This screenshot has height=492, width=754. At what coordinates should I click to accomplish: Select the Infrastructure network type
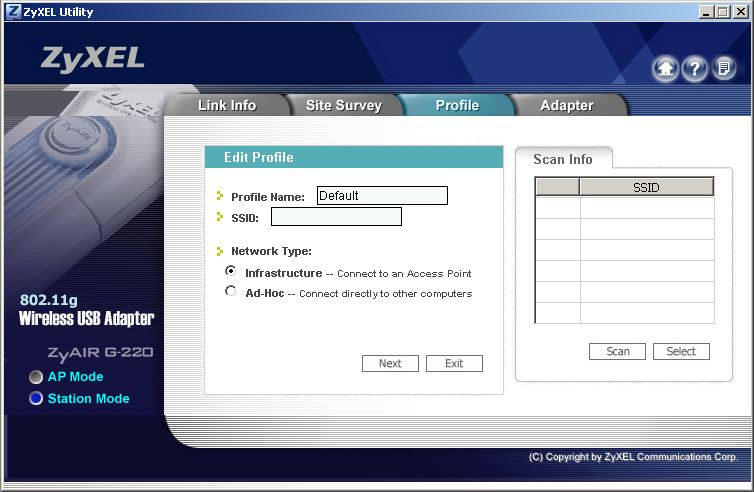(x=231, y=271)
